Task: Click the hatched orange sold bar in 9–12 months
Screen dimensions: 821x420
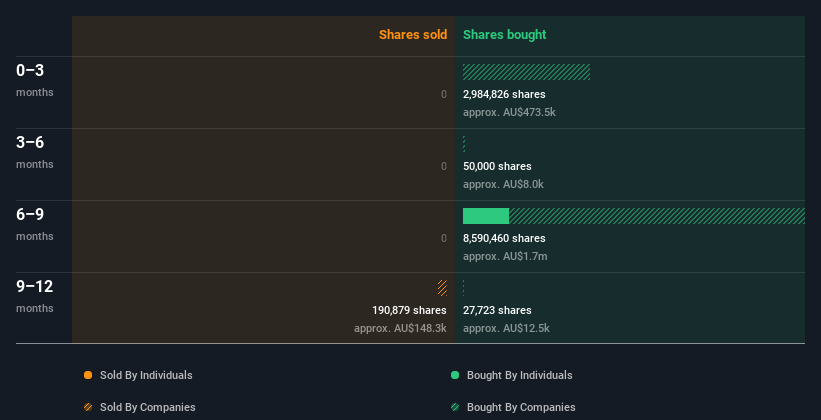Action: [442, 288]
